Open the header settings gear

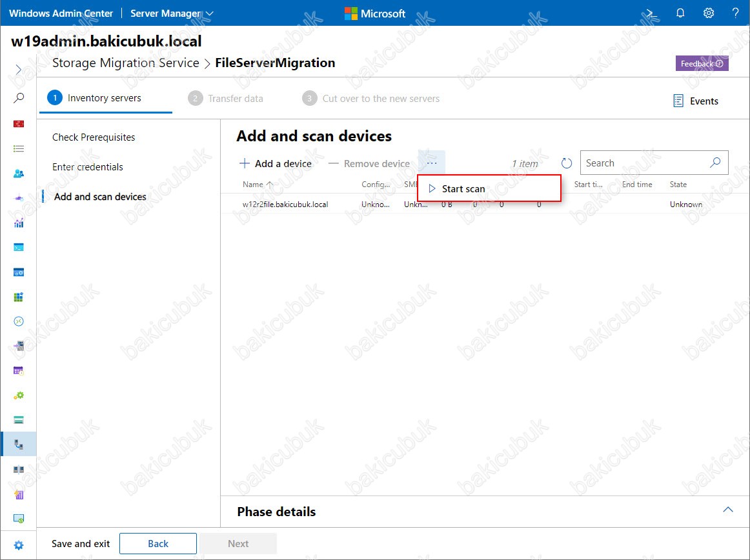pyautogui.click(x=709, y=14)
